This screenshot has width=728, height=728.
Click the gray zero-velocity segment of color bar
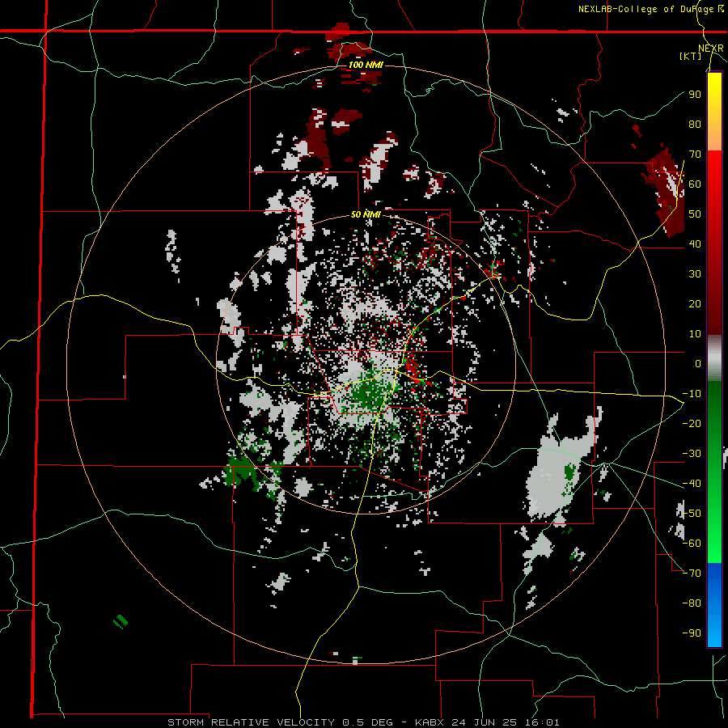(714, 358)
